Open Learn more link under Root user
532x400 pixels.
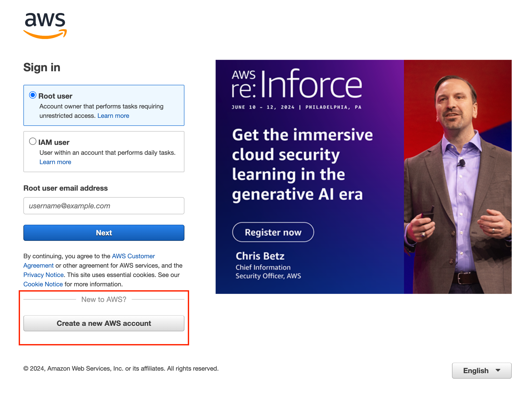[x=113, y=116]
